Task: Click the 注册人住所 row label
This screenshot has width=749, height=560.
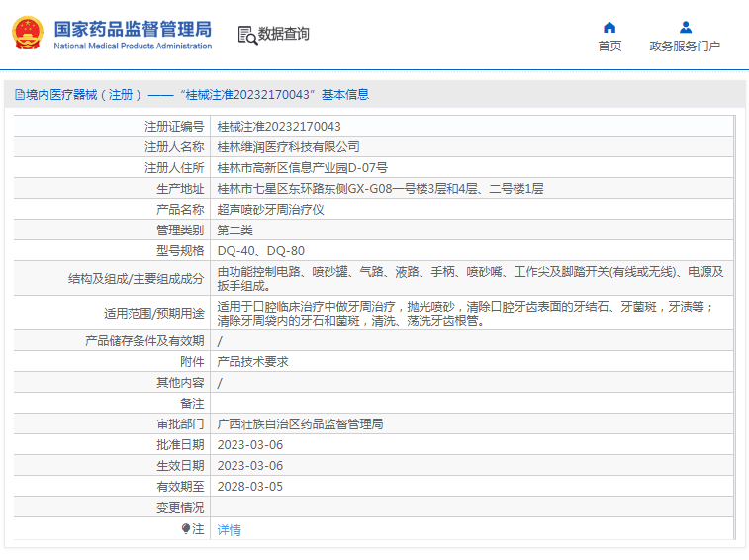Action: tap(174, 168)
